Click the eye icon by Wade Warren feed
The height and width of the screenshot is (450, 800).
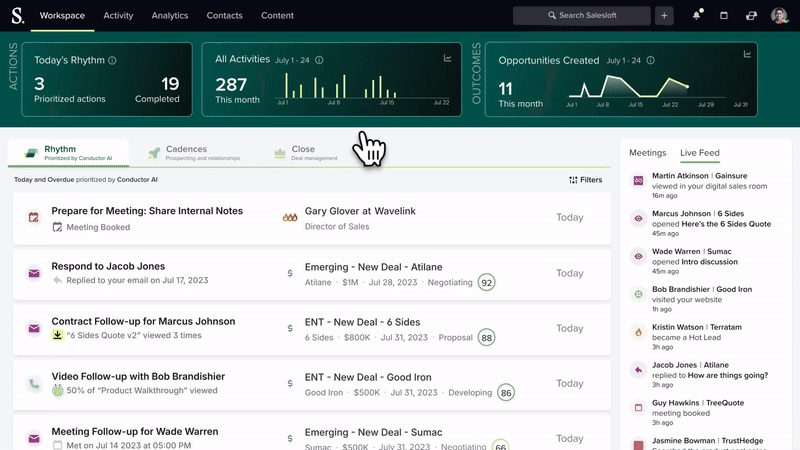[x=638, y=256]
